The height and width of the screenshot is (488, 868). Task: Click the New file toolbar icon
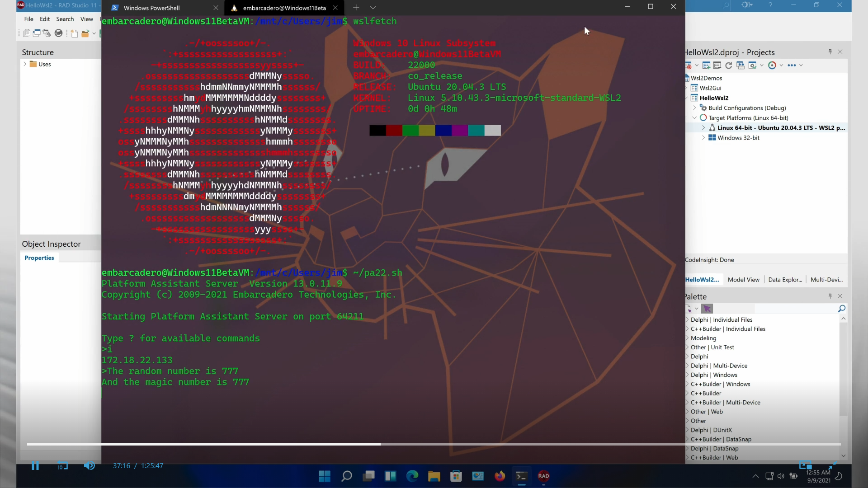point(74,33)
